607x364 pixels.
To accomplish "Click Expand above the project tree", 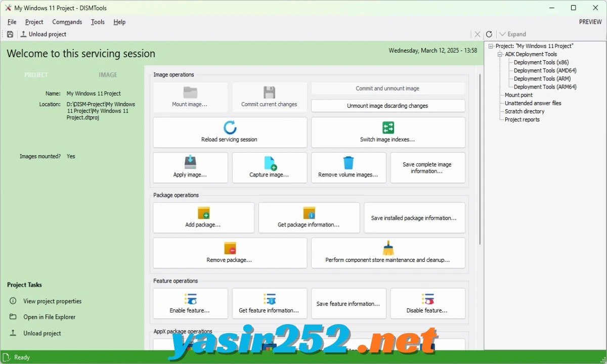I will (513, 34).
